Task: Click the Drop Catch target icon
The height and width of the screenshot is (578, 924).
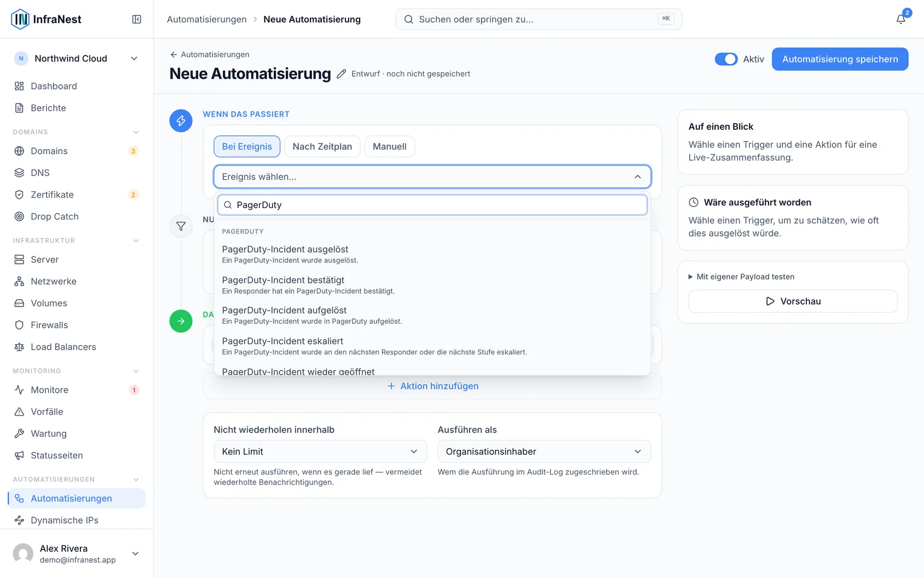Action: coord(19,216)
